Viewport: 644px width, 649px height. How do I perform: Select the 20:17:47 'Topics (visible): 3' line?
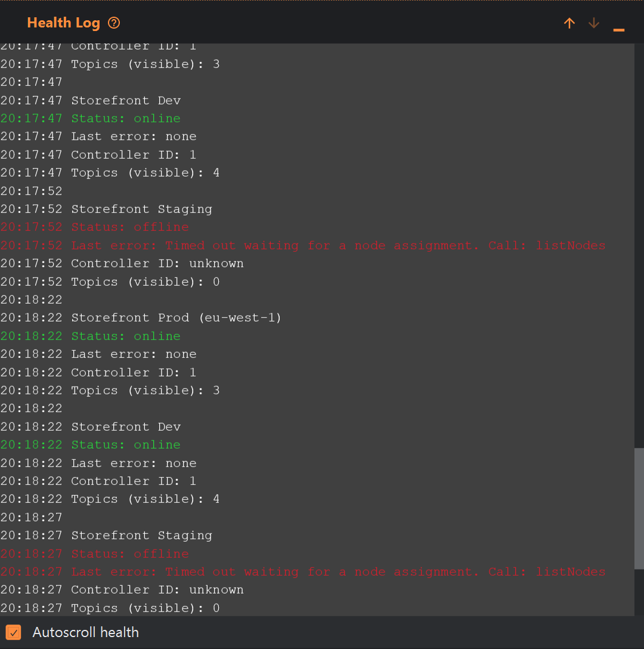pos(110,64)
